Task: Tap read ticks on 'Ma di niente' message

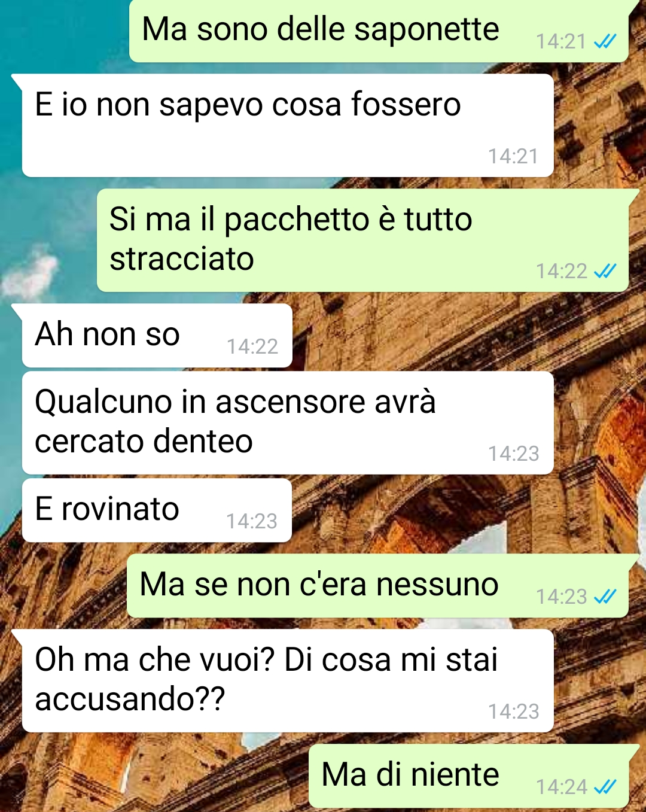Action: coord(605,787)
